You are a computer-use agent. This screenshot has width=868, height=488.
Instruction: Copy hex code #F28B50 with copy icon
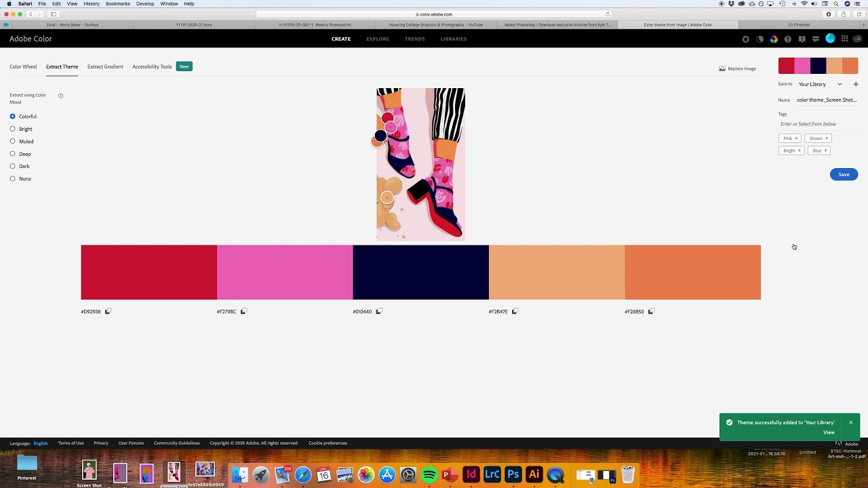coord(651,312)
